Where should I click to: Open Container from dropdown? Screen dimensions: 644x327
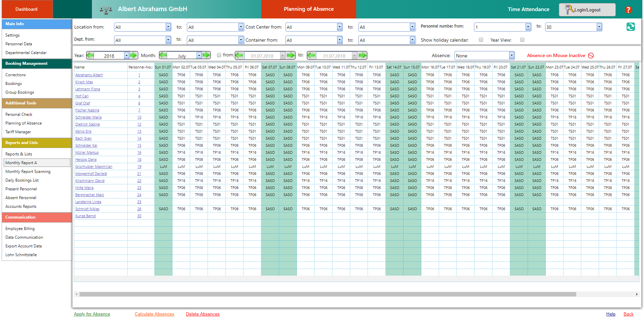(339, 40)
